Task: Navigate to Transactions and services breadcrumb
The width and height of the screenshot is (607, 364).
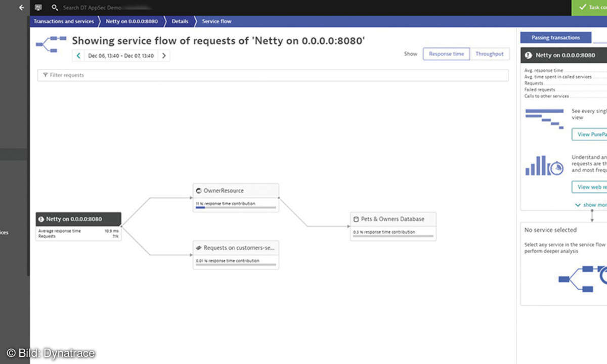Action: point(64,21)
